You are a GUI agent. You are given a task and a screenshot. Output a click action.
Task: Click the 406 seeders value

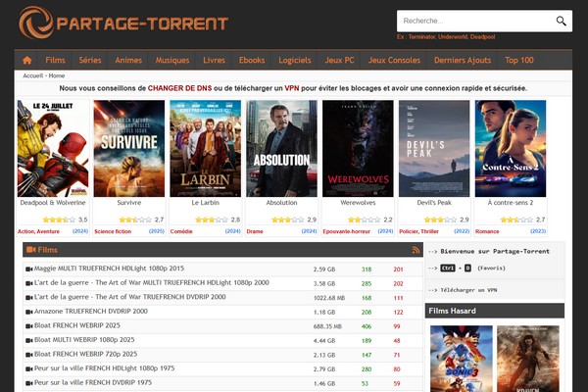tap(367, 326)
